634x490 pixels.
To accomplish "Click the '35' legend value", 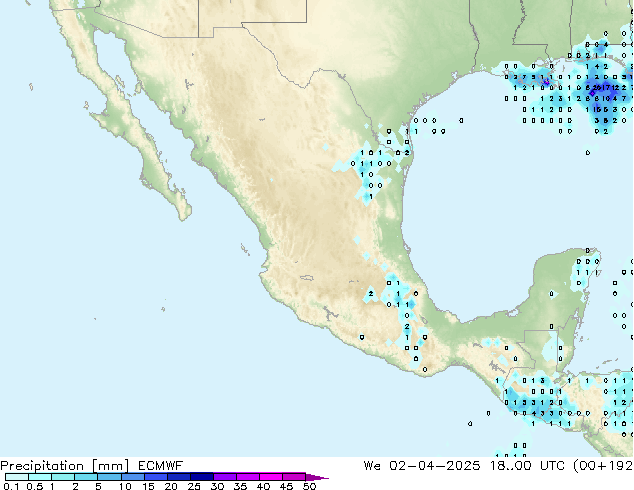I will 240,486.
